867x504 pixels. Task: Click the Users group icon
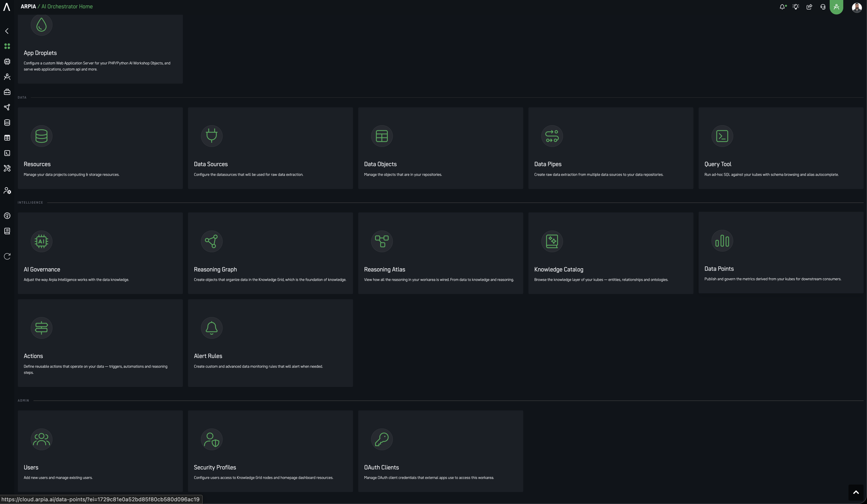click(x=41, y=439)
